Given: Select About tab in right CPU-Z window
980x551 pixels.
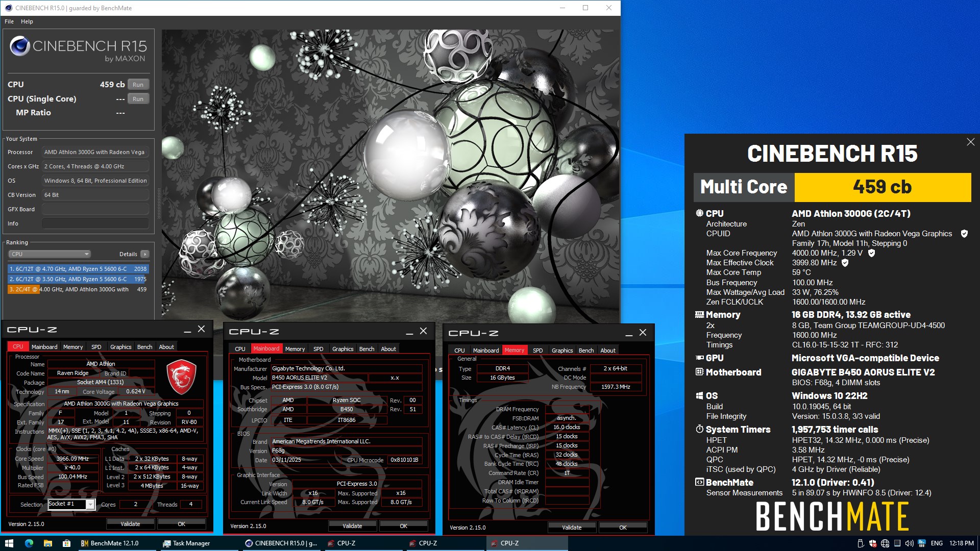Looking at the screenshot, I should pyautogui.click(x=608, y=350).
